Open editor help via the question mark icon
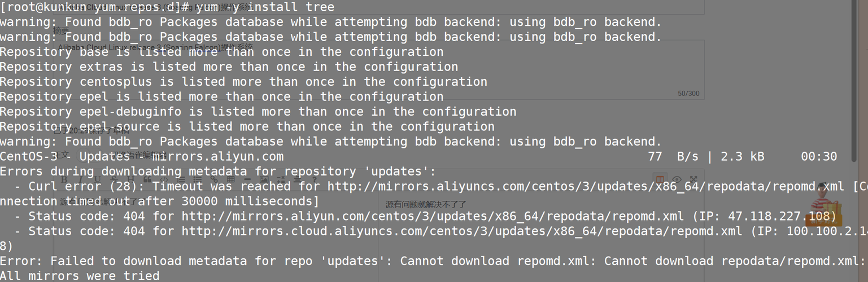This screenshot has height=282, width=868. pos(314,180)
